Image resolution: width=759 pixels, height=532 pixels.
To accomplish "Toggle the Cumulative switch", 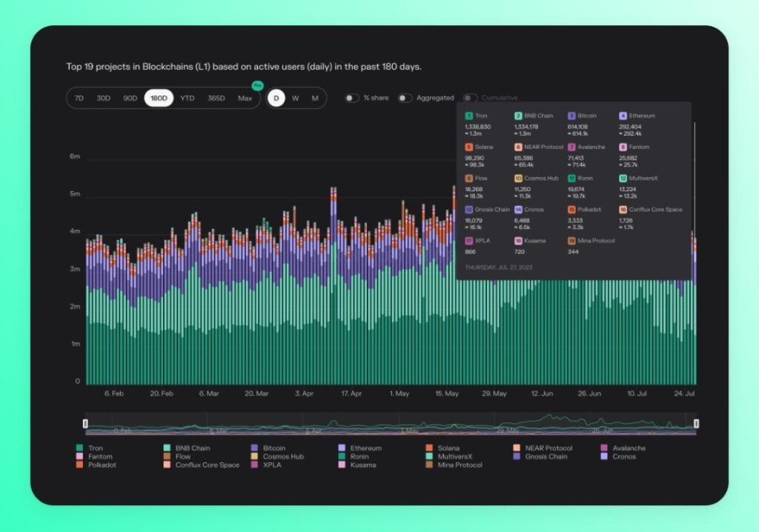I will pos(470,98).
